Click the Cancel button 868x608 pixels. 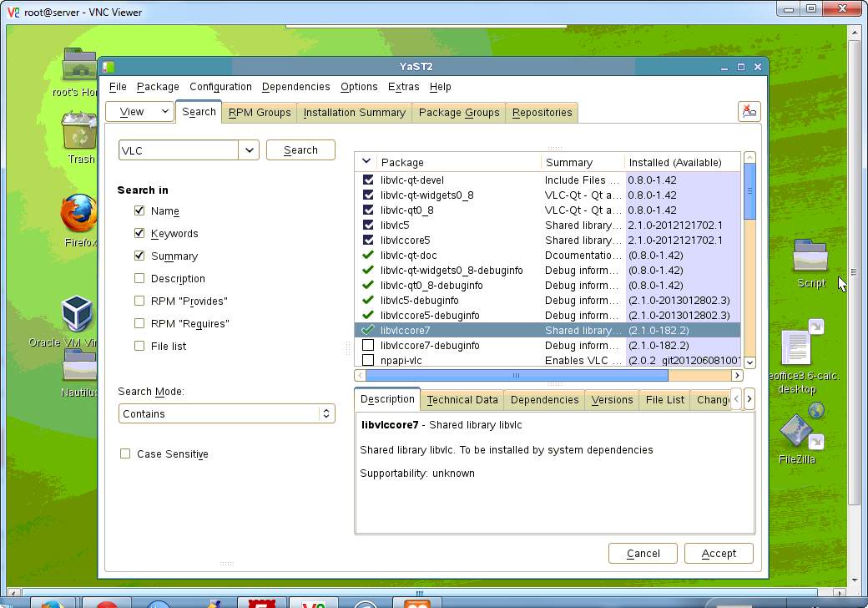[x=643, y=553]
